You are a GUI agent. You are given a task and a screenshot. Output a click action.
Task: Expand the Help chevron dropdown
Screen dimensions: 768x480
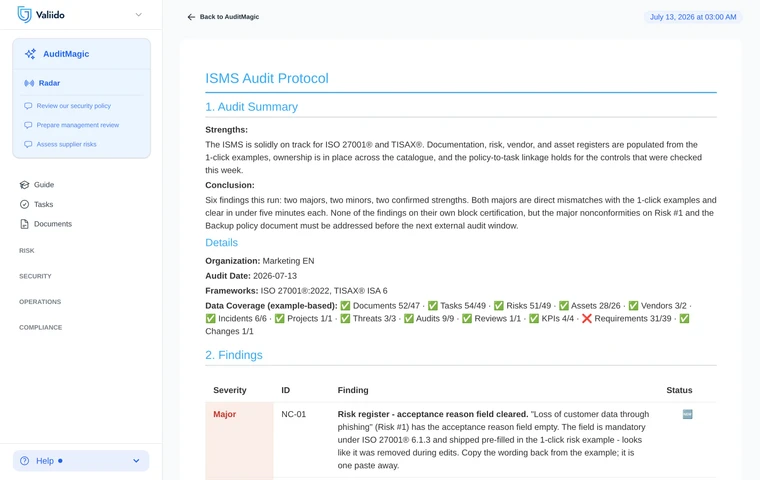(x=136, y=461)
